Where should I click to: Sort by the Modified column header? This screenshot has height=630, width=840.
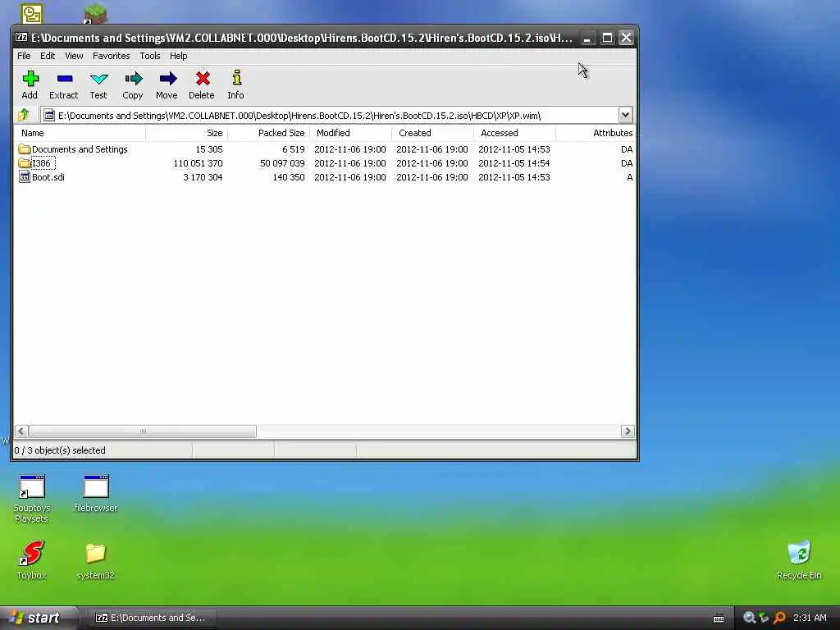(x=350, y=133)
